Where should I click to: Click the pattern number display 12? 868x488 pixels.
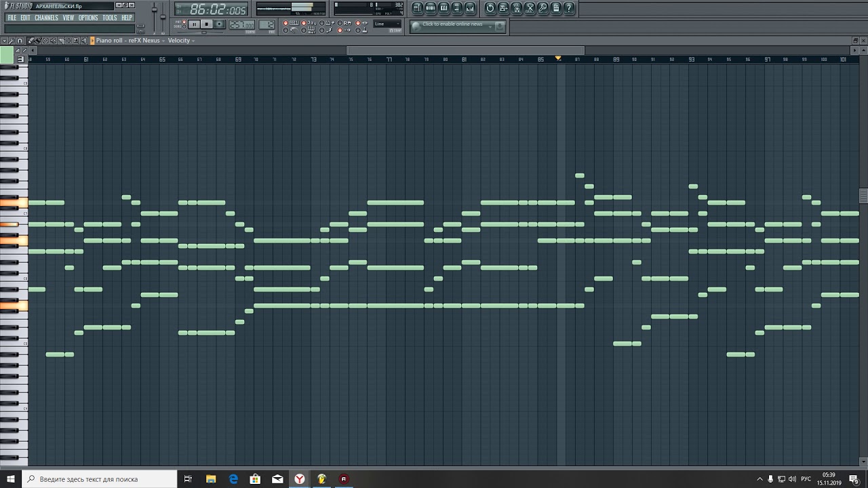click(x=267, y=25)
